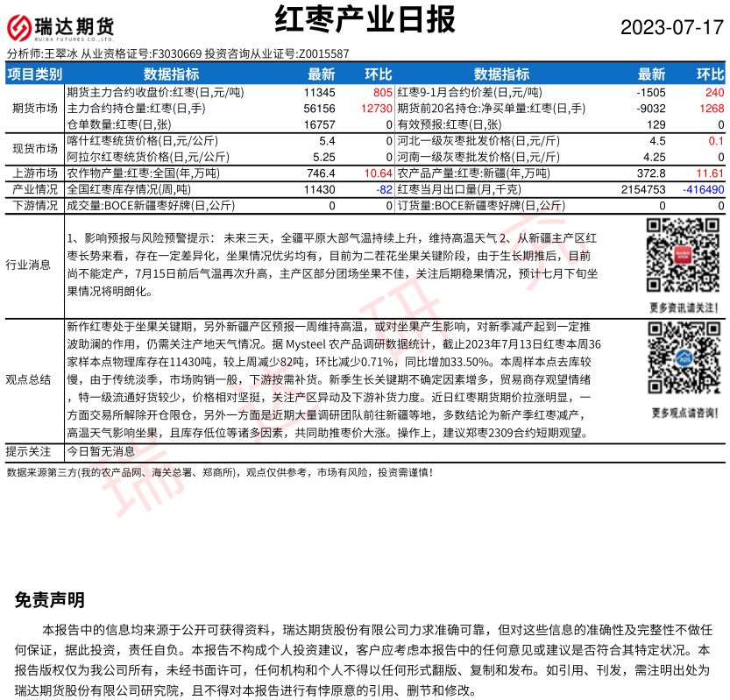Select the 观点总结 section label

click(x=28, y=380)
